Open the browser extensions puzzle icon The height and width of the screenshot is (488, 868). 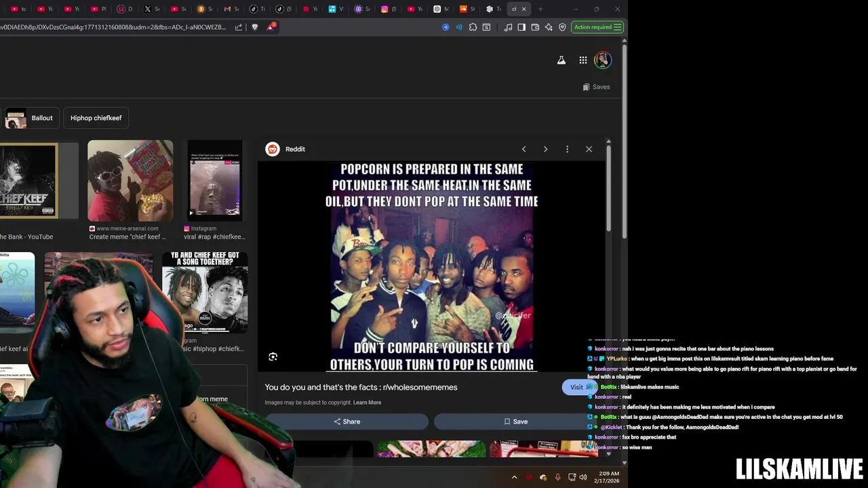473,27
